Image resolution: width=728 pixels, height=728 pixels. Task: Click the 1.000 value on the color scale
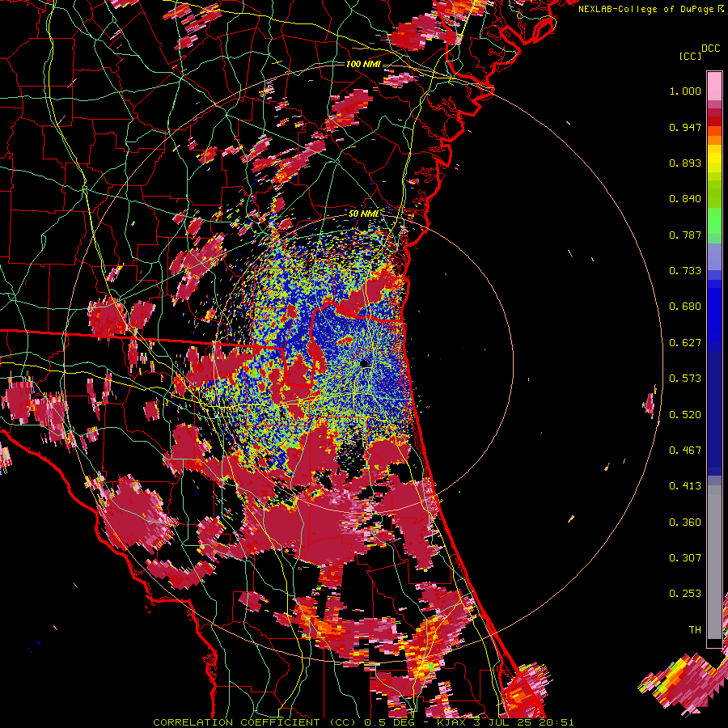click(685, 91)
